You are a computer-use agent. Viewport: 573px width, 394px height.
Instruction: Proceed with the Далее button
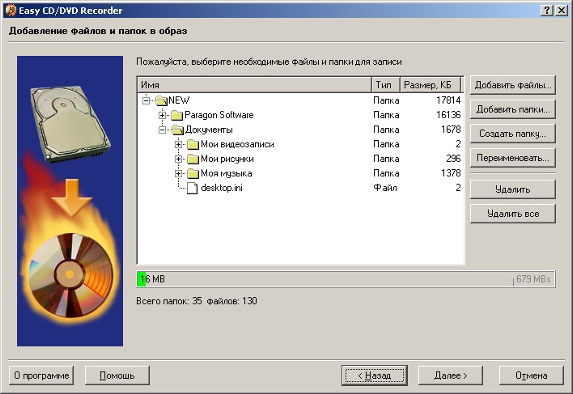[x=450, y=375]
